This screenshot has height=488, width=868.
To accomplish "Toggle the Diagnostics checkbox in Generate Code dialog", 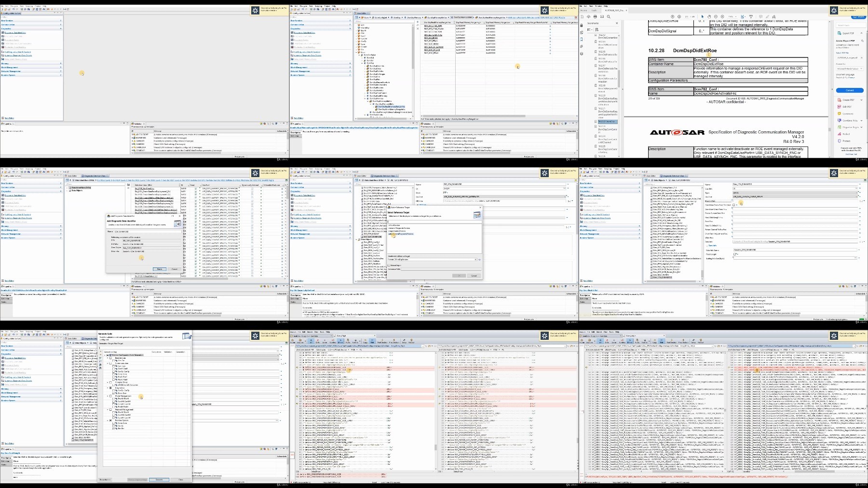I will coord(110,388).
